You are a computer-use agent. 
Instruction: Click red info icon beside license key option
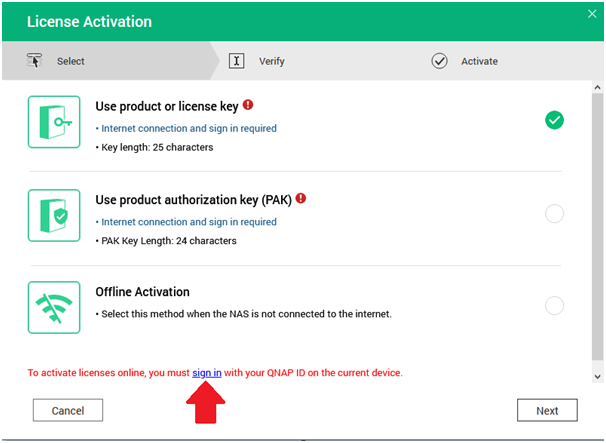(248, 104)
